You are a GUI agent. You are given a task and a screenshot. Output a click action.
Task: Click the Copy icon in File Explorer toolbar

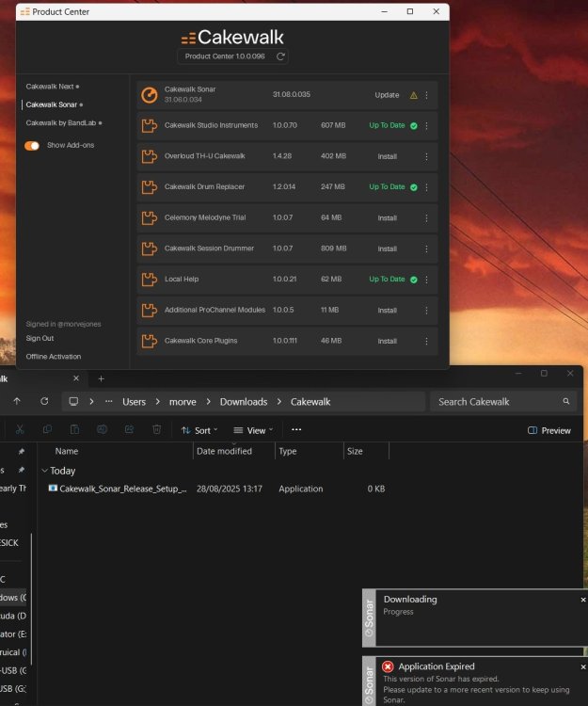click(47, 429)
